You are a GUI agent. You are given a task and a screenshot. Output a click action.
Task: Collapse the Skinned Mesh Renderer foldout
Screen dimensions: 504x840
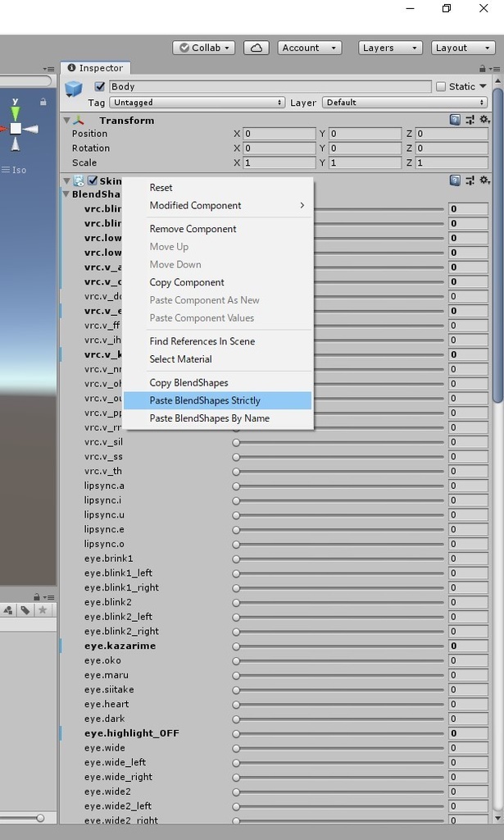coord(67,181)
